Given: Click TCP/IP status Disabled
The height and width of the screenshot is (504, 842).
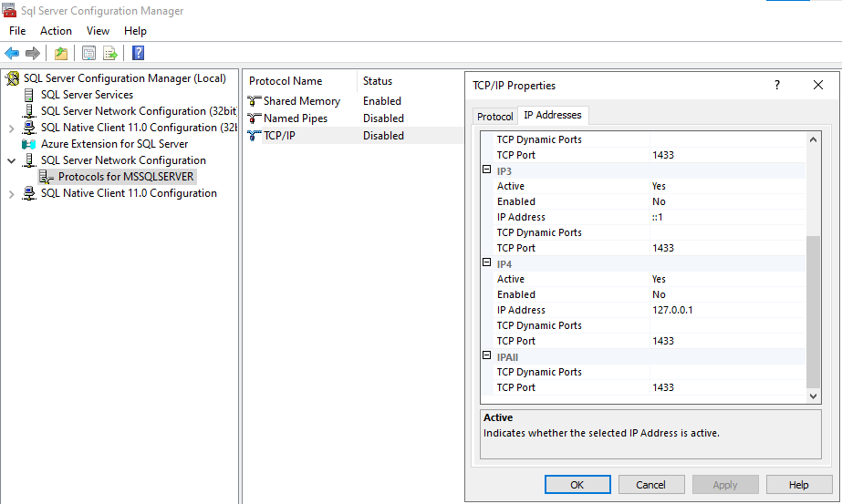Looking at the screenshot, I should [383, 135].
